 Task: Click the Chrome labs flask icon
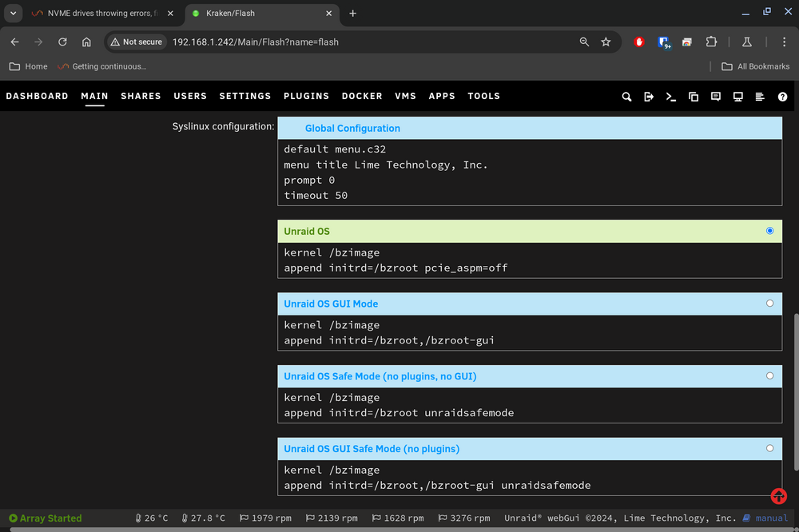point(746,42)
